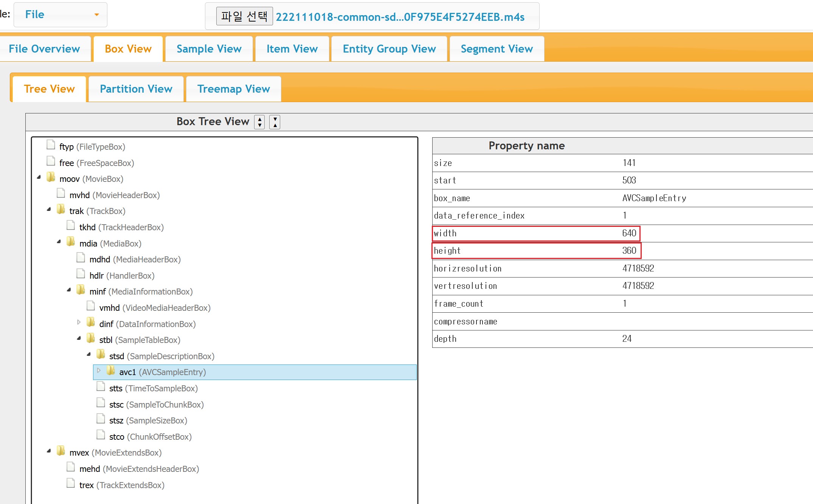The width and height of the screenshot is (813, 504).
Task: Click the stco ChunkOffsetBox file icon
Action: tap(101, 435)
